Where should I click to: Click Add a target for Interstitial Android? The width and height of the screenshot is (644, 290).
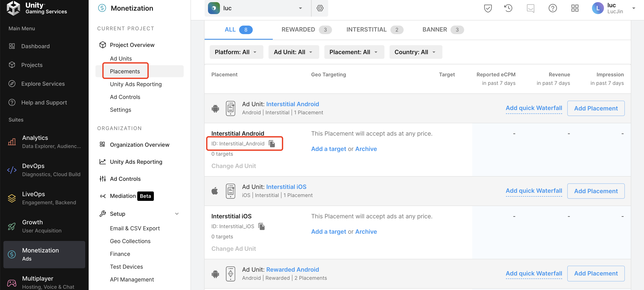point(329,149)
